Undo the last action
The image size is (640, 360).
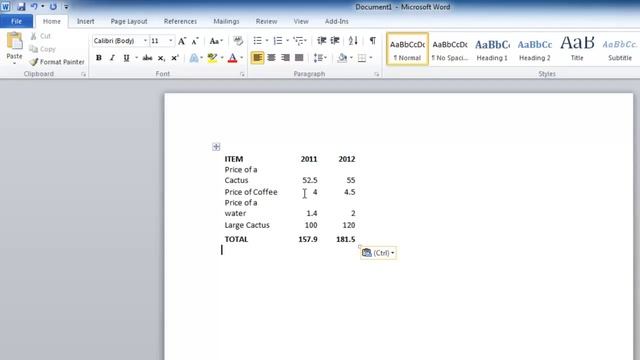click(x=34, y=7)
